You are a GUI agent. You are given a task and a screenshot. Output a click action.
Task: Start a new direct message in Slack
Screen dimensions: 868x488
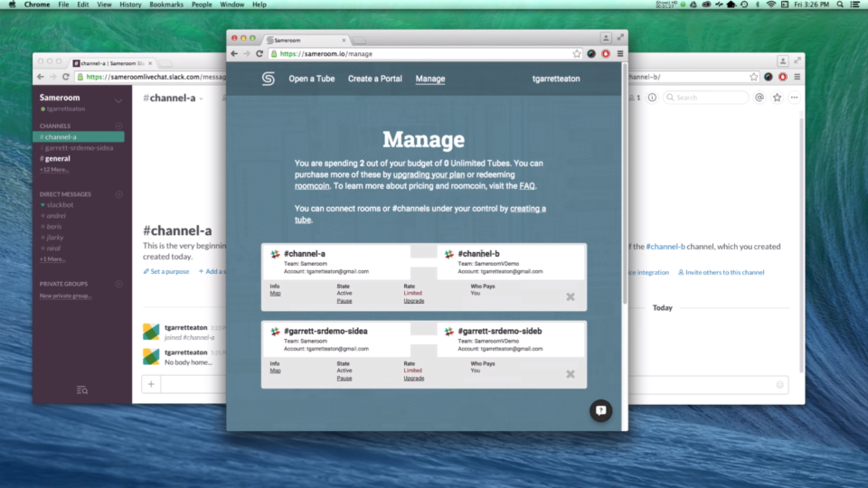coord(118,194)
